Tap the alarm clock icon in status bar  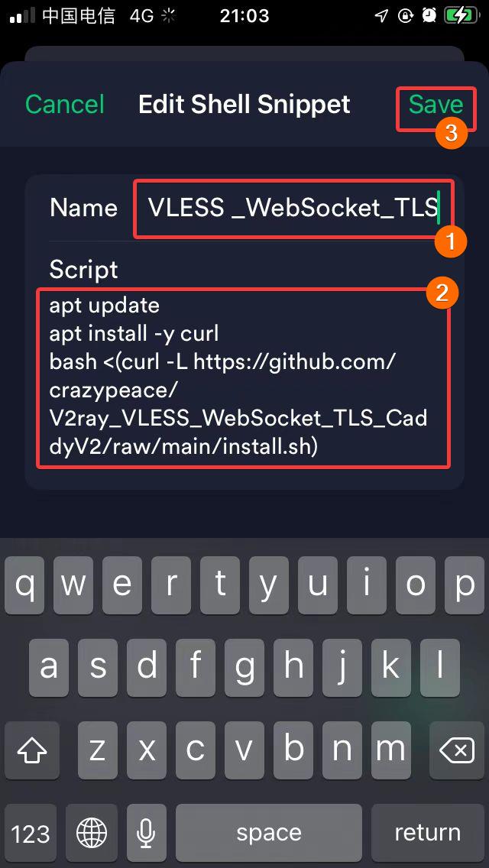pyautogui.click(x=429, y=15)
